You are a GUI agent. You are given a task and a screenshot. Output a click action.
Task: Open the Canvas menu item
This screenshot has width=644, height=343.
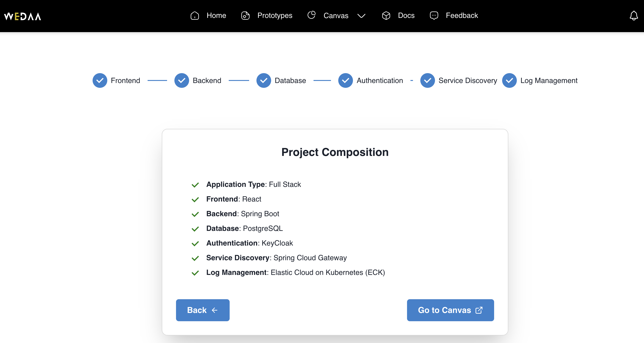(336, 16)
